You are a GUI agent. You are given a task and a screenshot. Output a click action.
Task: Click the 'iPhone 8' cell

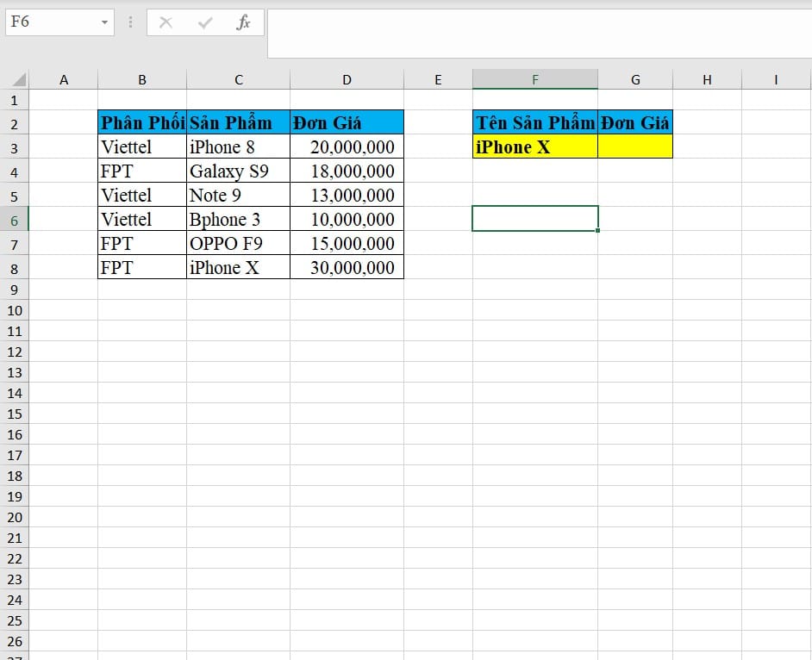pos(238,146)
